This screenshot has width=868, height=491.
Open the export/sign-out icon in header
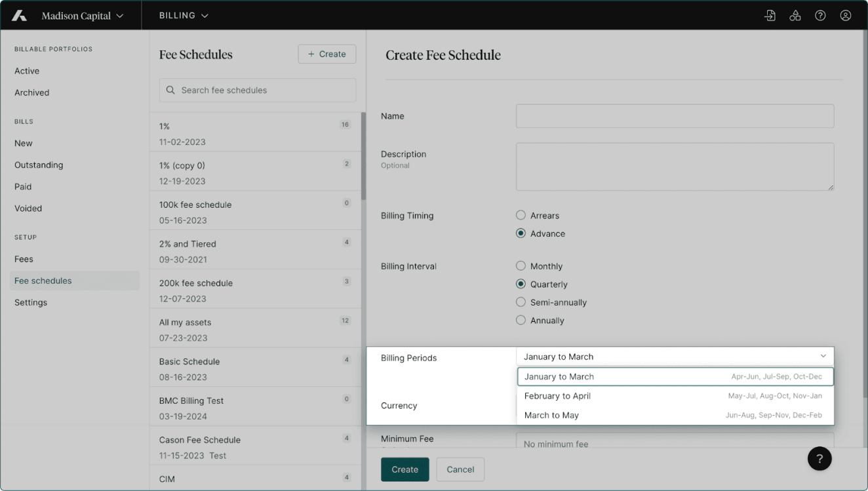pyautogui.click(x=770, y=16)
